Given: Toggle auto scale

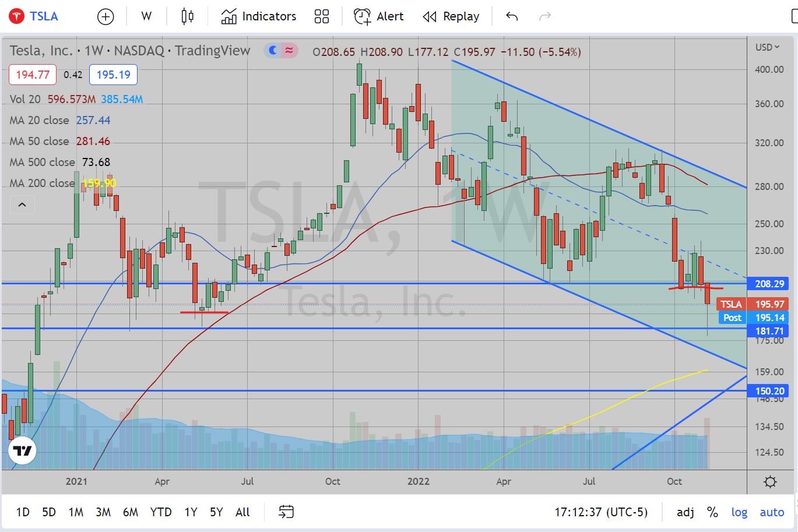Looking at the screenshot, I should pyautogui.click(x=772, y=512).
